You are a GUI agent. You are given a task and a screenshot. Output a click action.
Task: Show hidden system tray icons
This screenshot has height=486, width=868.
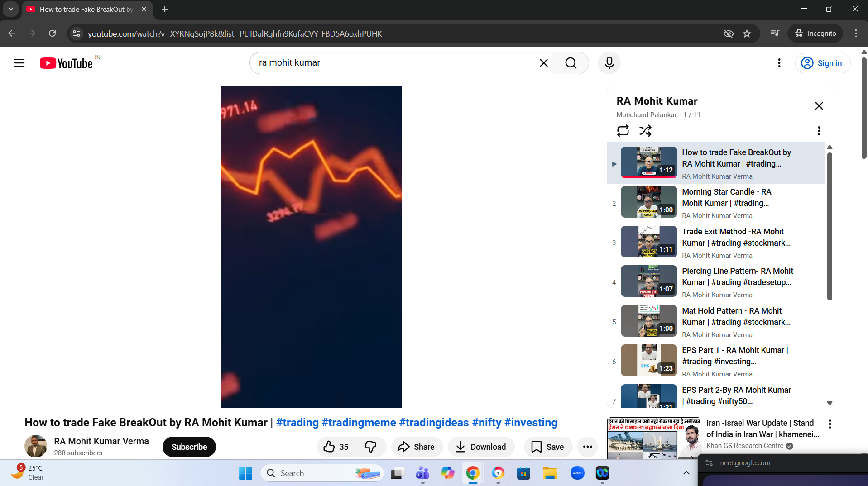tap(686, 473)
